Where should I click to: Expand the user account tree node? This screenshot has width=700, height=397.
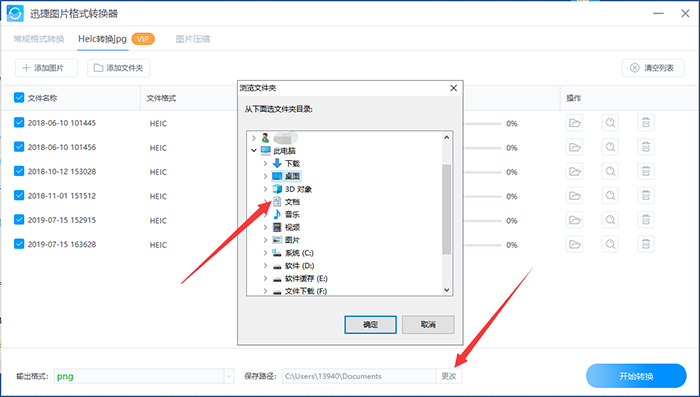coord(254,138)
